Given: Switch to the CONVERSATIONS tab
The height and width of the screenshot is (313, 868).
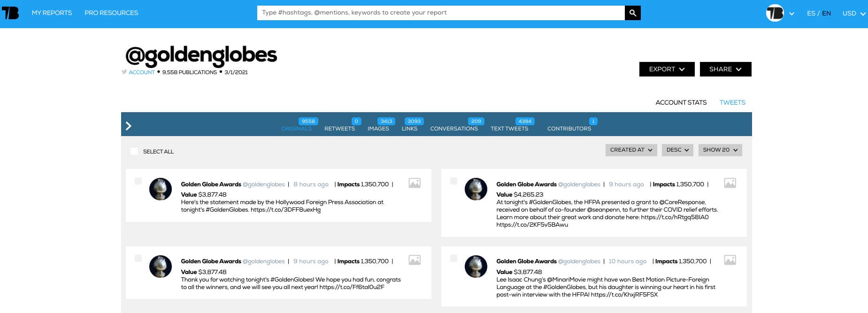Looking at the screenshot, I should pyautogui.click(x=454, y=128).
